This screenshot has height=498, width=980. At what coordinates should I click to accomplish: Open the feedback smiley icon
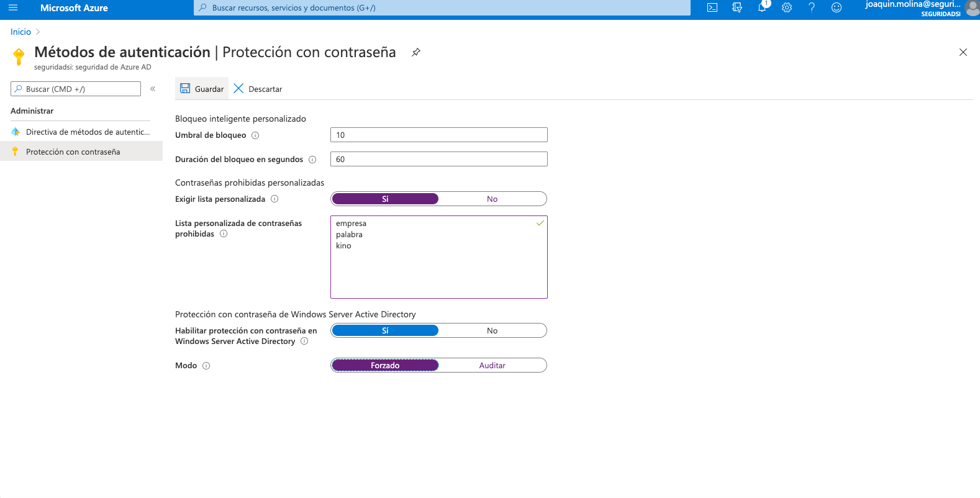[x=837, y=8]
